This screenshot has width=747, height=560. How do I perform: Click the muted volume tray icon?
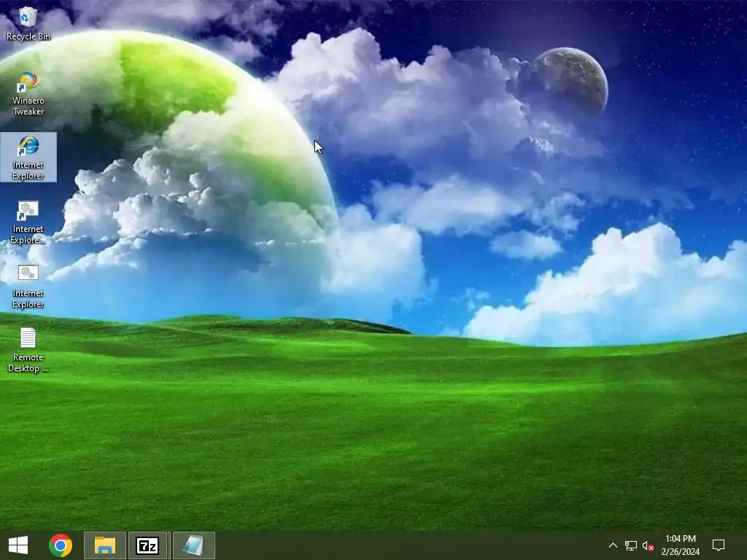(x=648, y=545)
